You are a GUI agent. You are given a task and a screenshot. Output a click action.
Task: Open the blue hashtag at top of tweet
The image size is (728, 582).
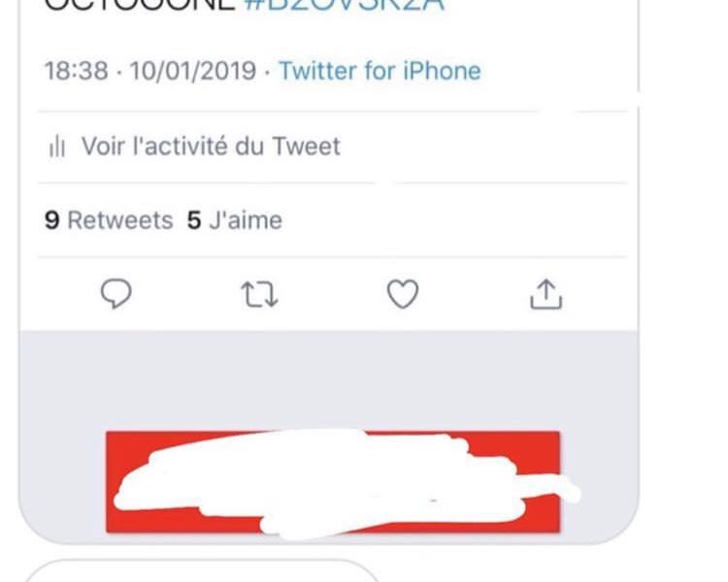[x=345, y=6]
